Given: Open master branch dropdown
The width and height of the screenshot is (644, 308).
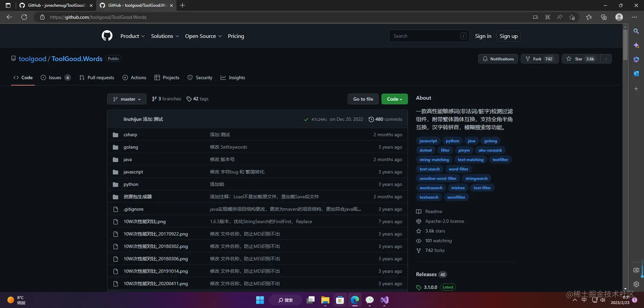Looking at the screenshot, I should 126,99.
